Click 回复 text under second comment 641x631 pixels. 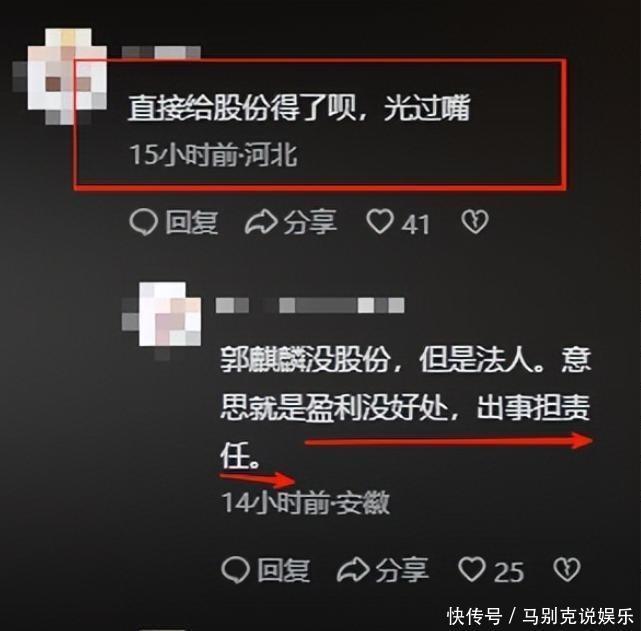click(283, 570)
